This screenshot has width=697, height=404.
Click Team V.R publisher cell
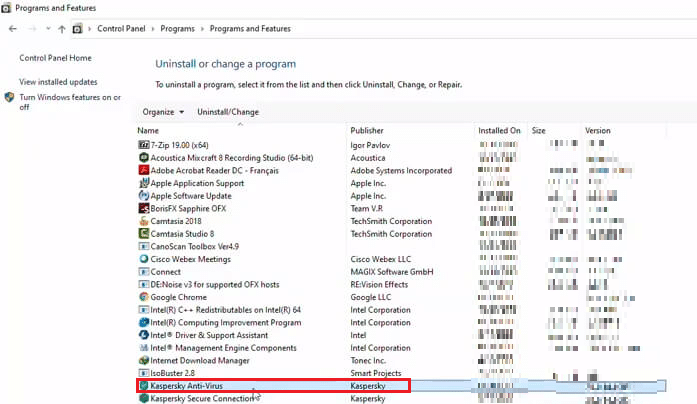pyautogui.click(x=366, y=208)
